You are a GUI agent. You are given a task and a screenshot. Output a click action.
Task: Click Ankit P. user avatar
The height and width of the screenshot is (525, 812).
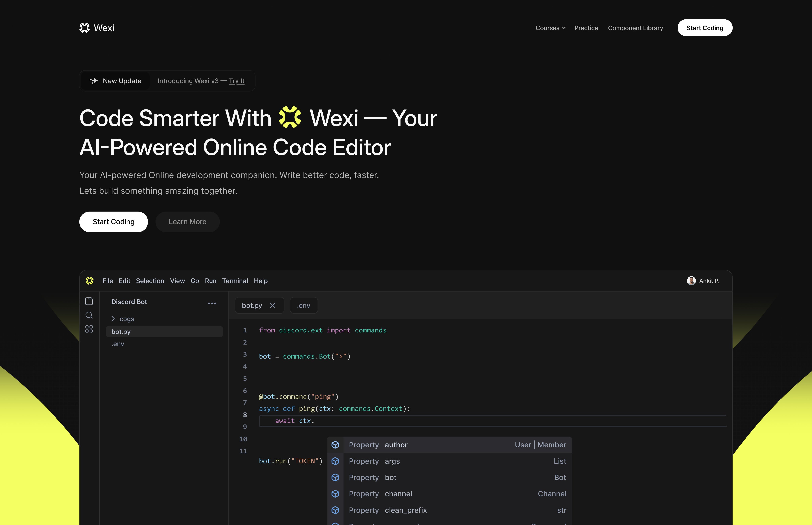pyautogui.click(x=691, y=281)
